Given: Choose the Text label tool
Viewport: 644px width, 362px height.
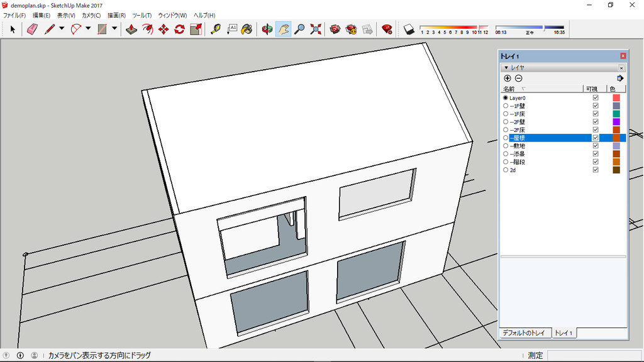Looking at the screenshot, I should [231, 29].
